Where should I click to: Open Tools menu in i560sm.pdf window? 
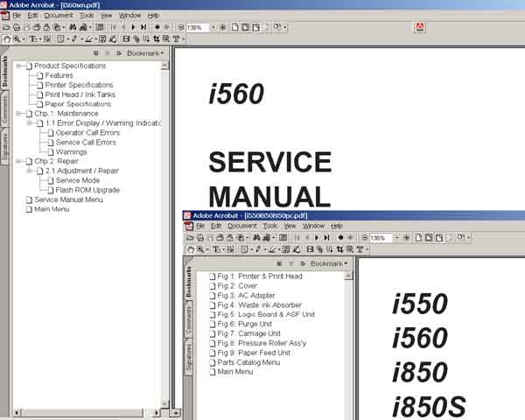pyautogui.click(x=87, y=16)
